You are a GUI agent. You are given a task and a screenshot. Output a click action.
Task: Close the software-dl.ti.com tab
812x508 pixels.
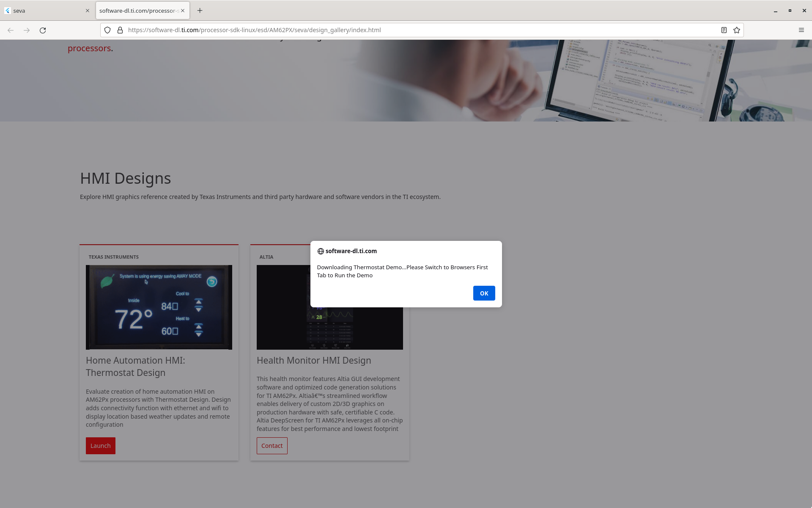183,11
